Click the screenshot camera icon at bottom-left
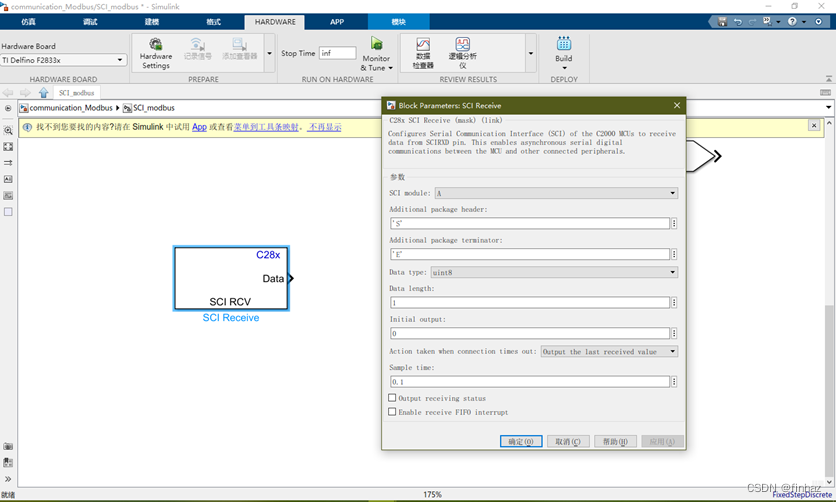The image size is (836, 502). point(8,446)
